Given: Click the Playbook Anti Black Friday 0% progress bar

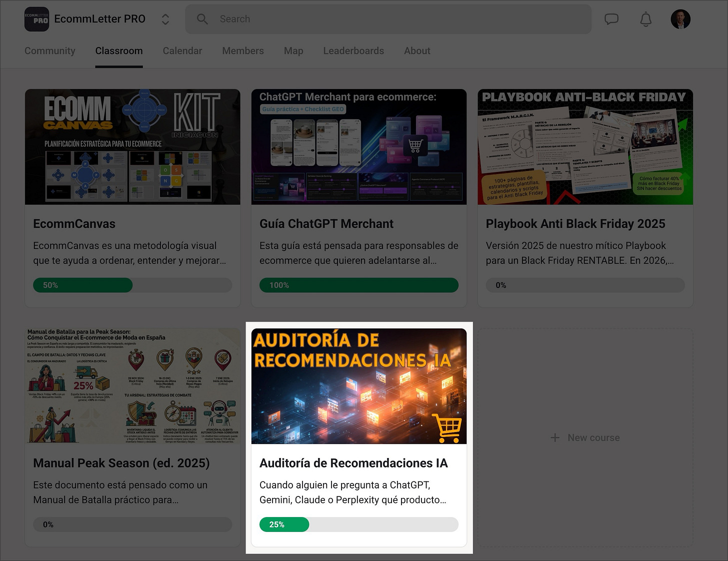Looking at the screenshot, I should coord(585,285).
